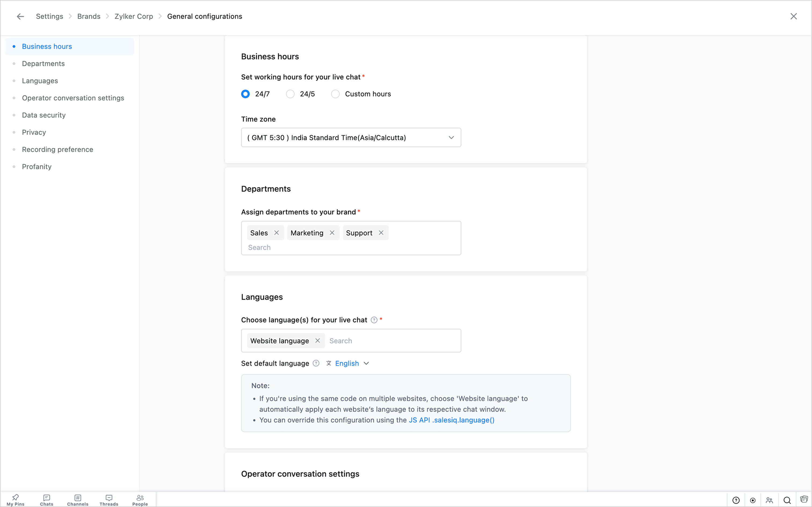Open Channels from the bottom bar
This screenshot has height=507, width=812.
point(78,500)
